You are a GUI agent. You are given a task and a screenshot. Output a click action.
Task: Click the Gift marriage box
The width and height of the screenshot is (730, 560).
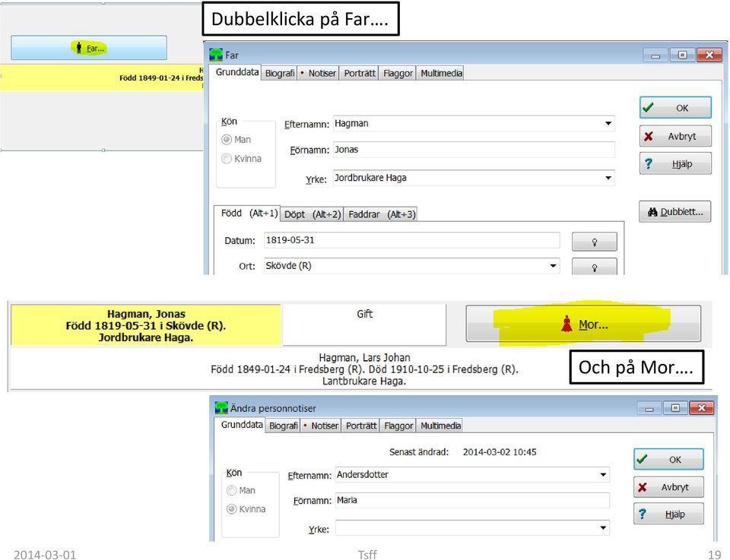coord(364,324)
